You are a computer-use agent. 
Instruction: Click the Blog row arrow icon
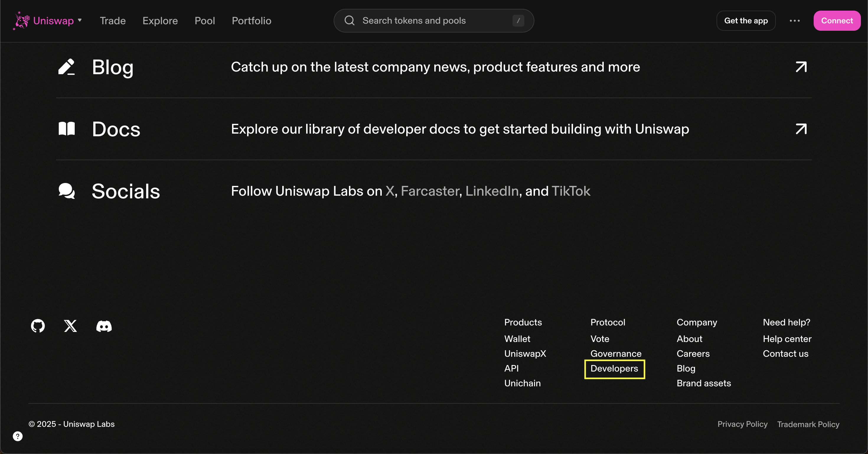pos(801,67)
